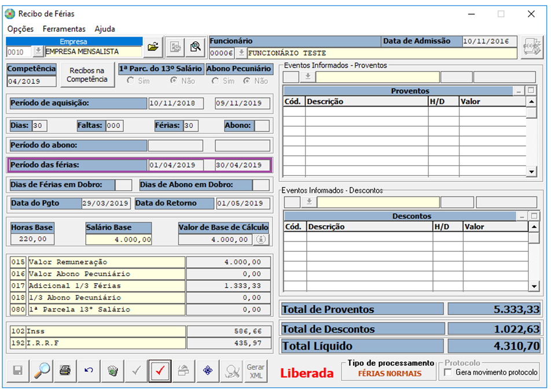551x392 pixels.
Task: Click the document search icon beside Funcionário
Action: (196, 47)
